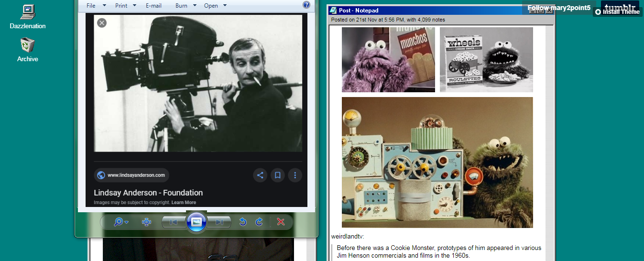Click the tumblr logo button
This screenshot has width=644, height=261.
620,7
